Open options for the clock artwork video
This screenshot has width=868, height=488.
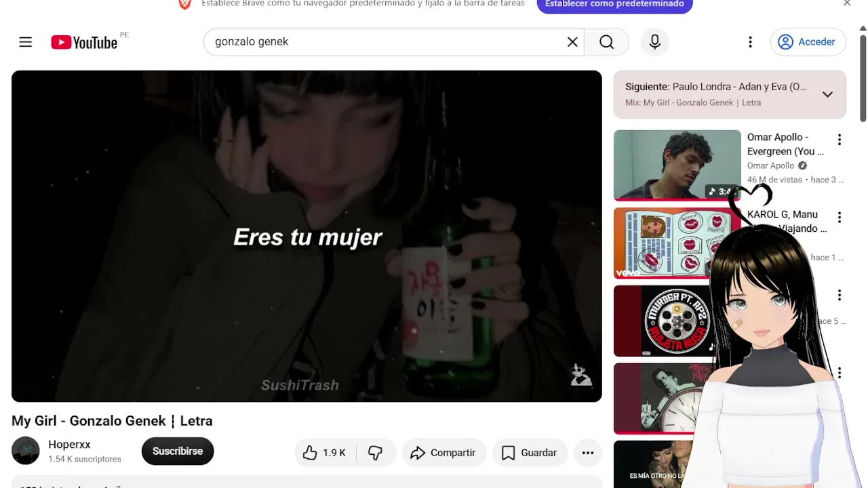pyautogui.click(x=840, y=373)
